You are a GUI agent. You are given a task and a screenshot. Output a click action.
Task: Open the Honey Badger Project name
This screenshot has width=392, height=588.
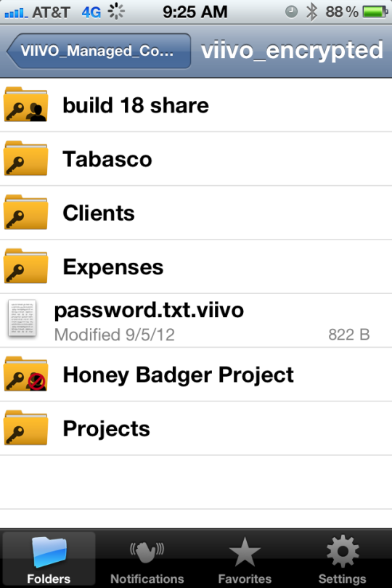[x=178, y=375]
